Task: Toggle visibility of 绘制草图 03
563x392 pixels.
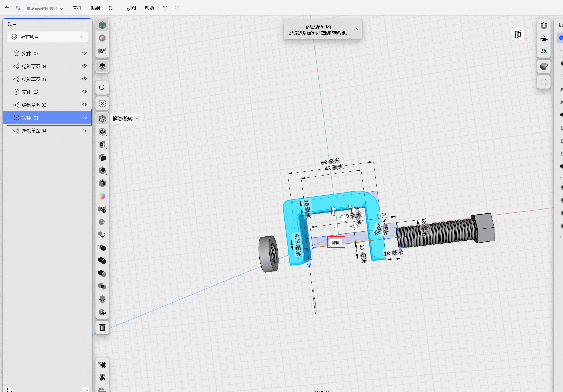Action: click(x=85, y=79)
